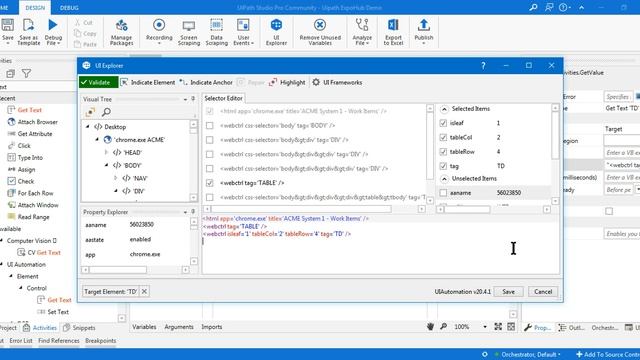Image resolution: width=640 pixels, height=360 pixels.
Task: Collapse the 'BODY' tree node
Action: tap(107, 165)
